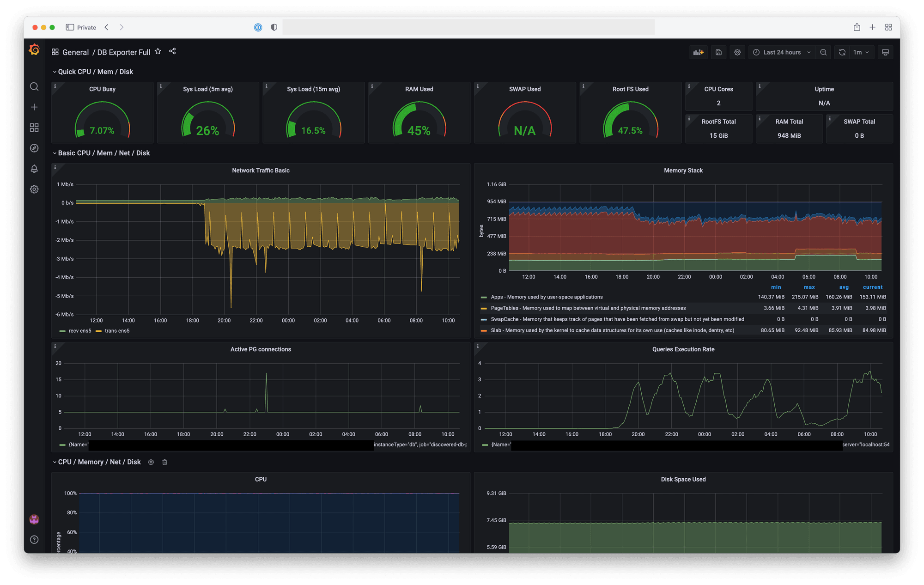Share dashboard via share icon
Screen dimensions: 924x585
pyautogui.click(x=172, y=51)
